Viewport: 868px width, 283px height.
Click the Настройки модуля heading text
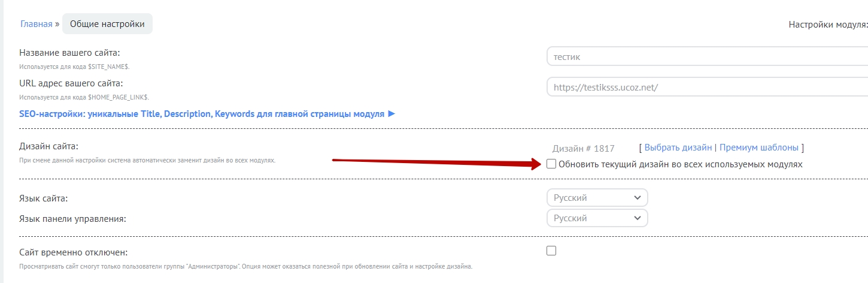828,25
